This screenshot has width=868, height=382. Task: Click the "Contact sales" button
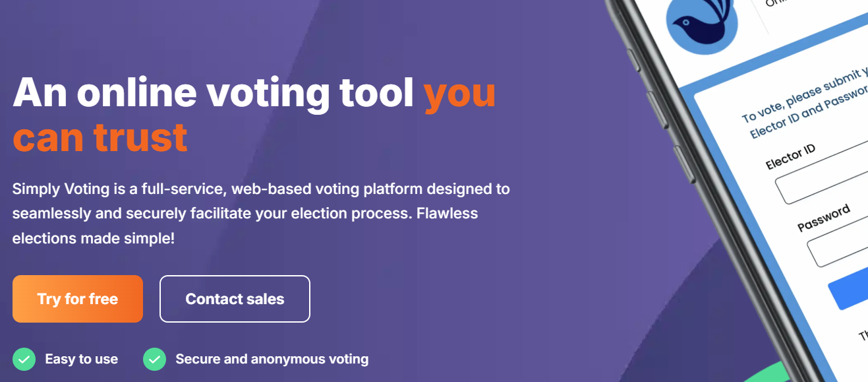(x=235, y=298)
